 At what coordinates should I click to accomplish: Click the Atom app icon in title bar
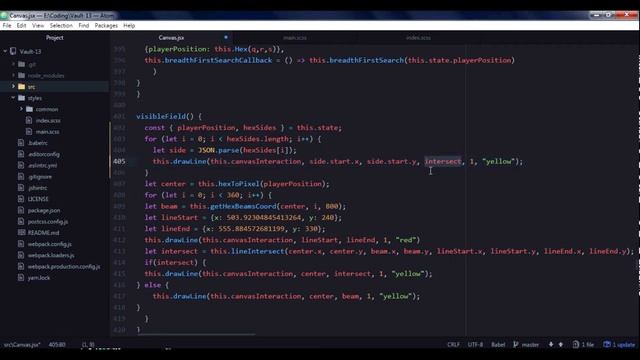(4, 16)
